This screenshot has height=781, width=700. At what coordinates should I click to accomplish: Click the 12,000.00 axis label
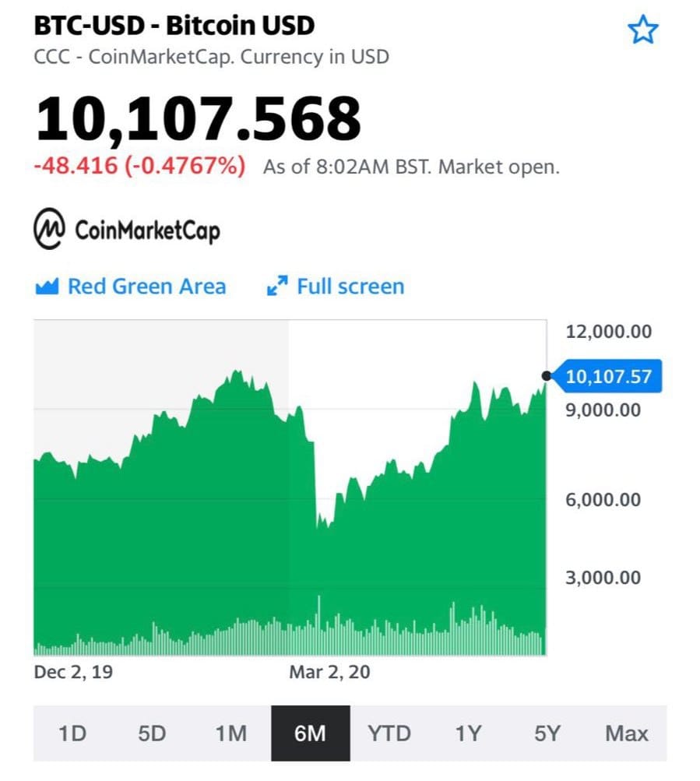click(x=608, y=332)
